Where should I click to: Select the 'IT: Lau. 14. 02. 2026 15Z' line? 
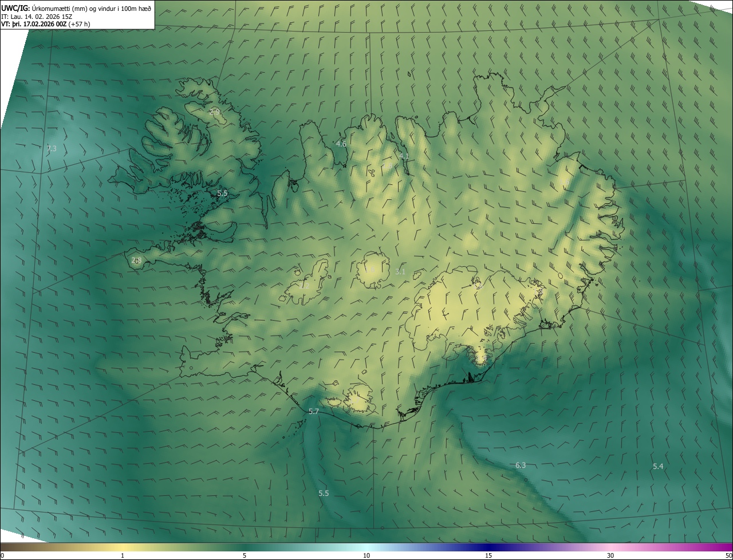click(x=37, y=17)
